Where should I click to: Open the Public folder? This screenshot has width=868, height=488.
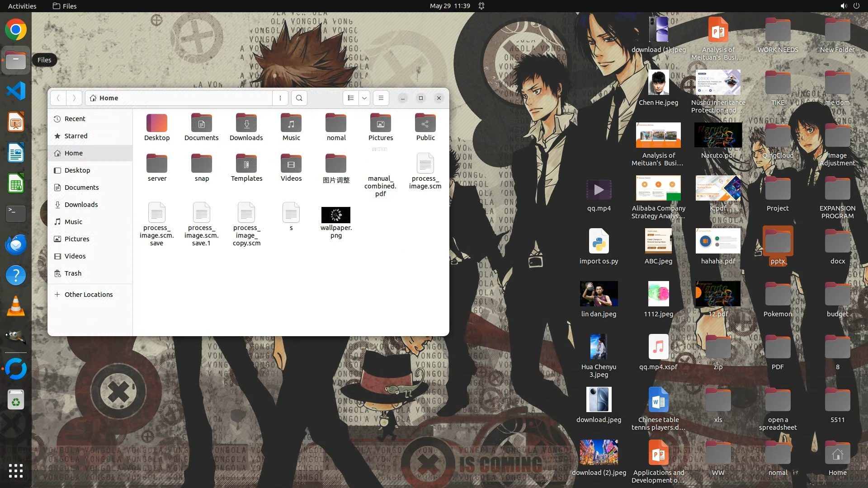coord(425,127)
